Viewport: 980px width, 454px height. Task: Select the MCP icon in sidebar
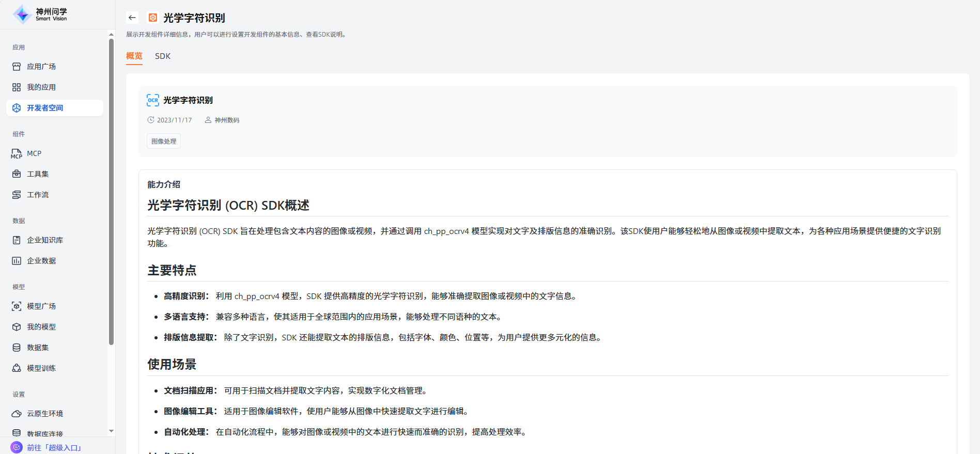click(x=17, y=153)
